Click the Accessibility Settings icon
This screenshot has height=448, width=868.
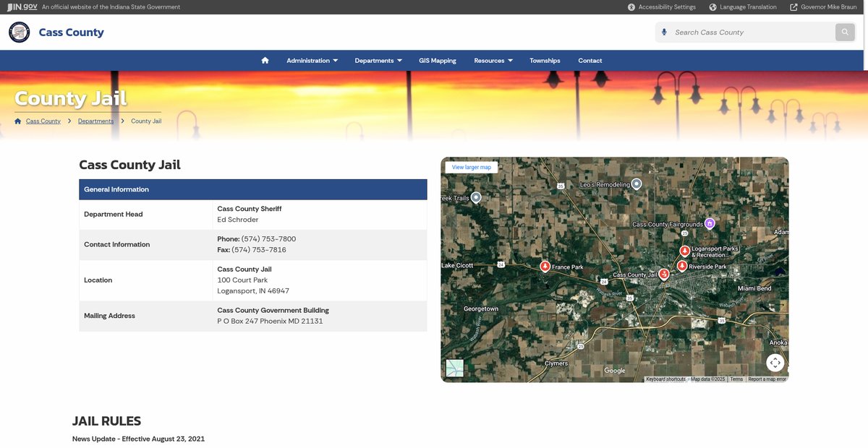coord(631,7)
